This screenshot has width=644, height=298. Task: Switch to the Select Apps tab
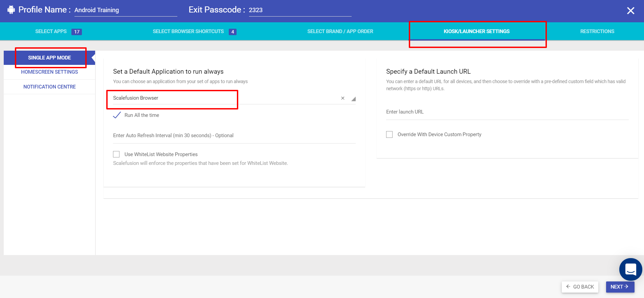click(58, 31)
